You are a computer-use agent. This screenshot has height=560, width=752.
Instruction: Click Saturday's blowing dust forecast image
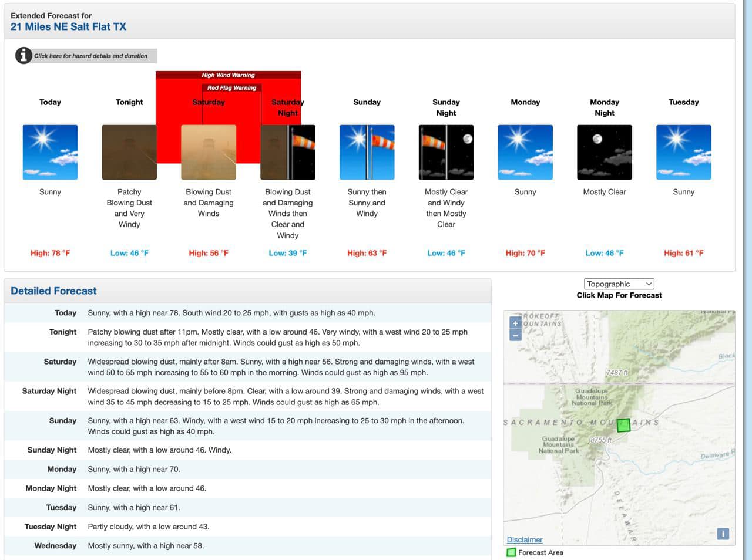click(x=209, y=152)
